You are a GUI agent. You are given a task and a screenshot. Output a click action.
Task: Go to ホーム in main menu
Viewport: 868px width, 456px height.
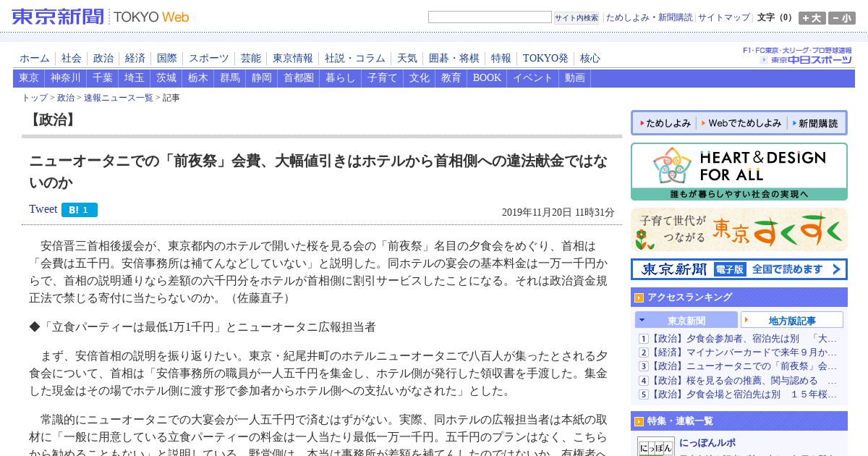tap(35, 59)
